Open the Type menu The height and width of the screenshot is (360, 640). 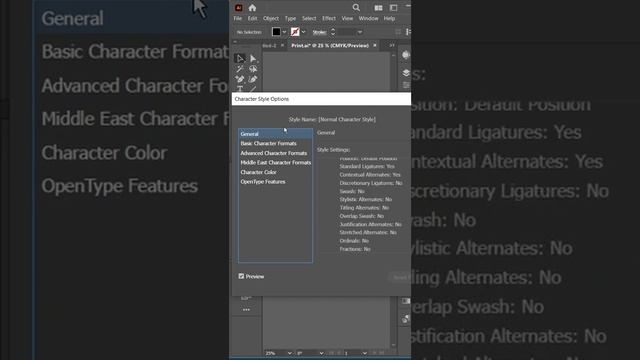[290, 18]
